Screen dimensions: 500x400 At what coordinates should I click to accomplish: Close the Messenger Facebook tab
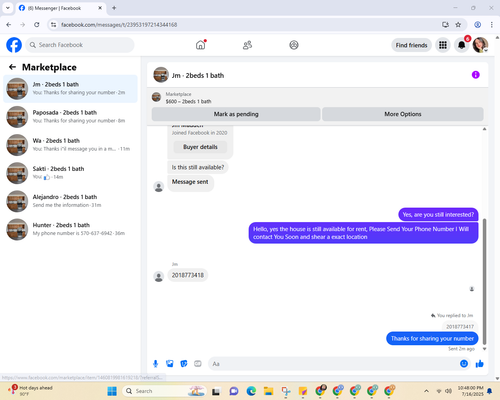click(100, 8)
